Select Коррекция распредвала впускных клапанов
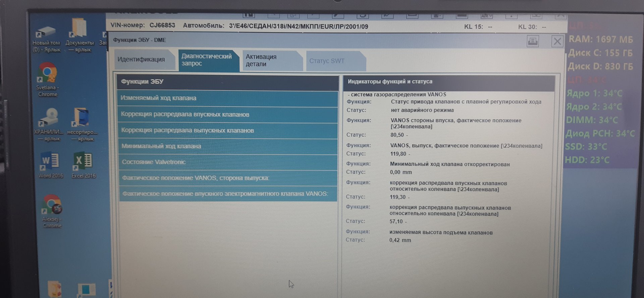Image resolution: width=644 pixels, height=298 pixels. click(228, 115)
